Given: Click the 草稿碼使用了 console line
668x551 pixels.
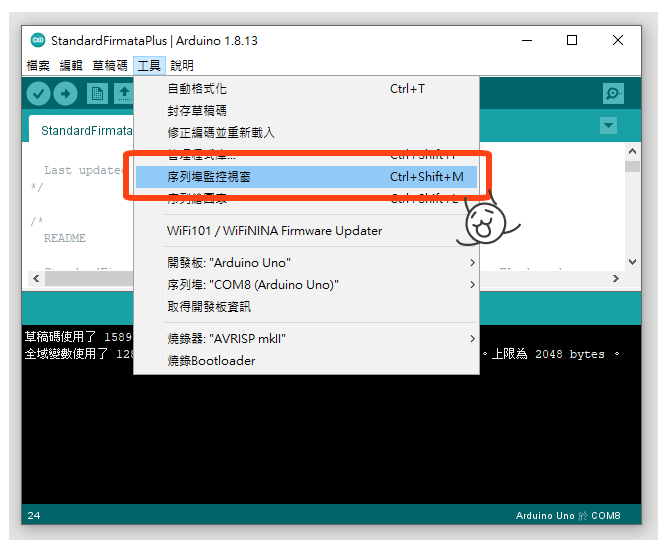Looking at the screenshot, I should (x=78, y=337).
